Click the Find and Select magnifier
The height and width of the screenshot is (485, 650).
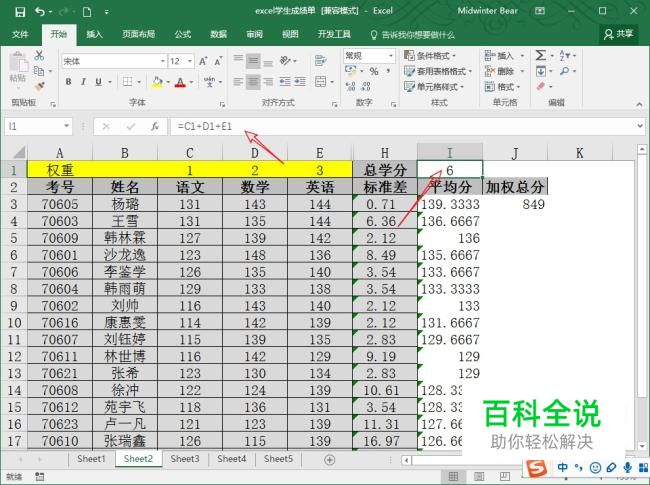(x=565, y=71)
